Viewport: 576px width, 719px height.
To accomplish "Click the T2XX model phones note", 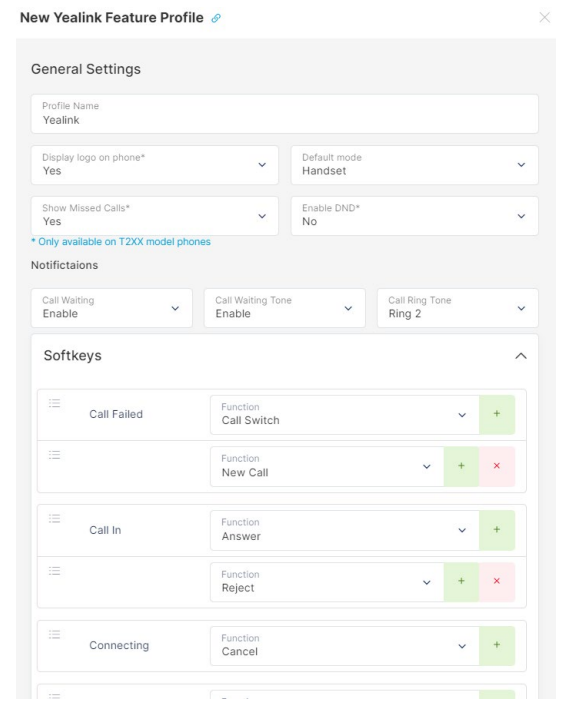I will (121, 242).
